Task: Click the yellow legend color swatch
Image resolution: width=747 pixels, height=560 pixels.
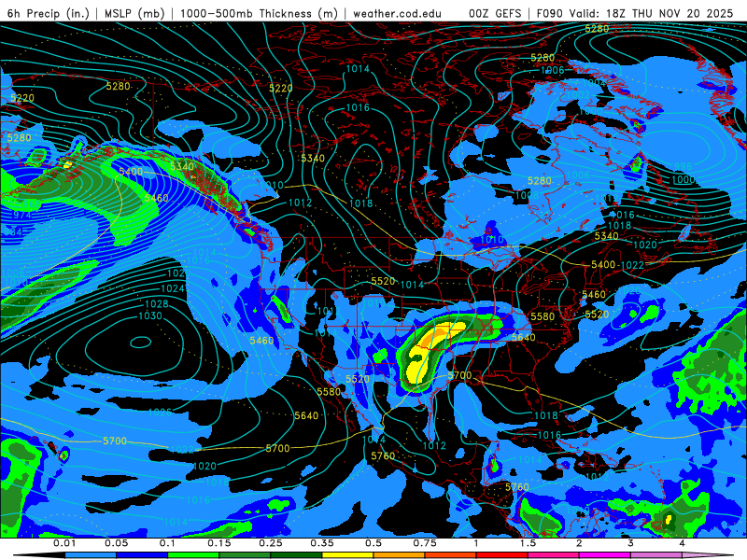Action: [x=347, y=555]
